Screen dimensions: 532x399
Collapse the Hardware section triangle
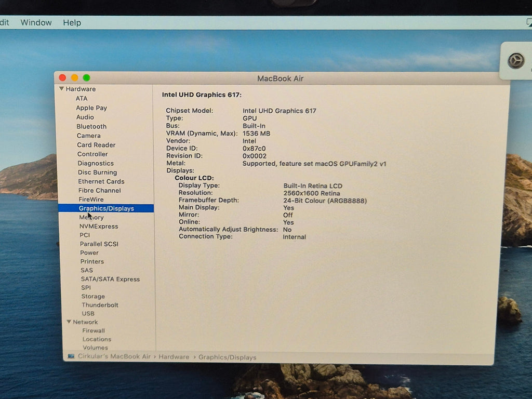[x=61, y=88]
